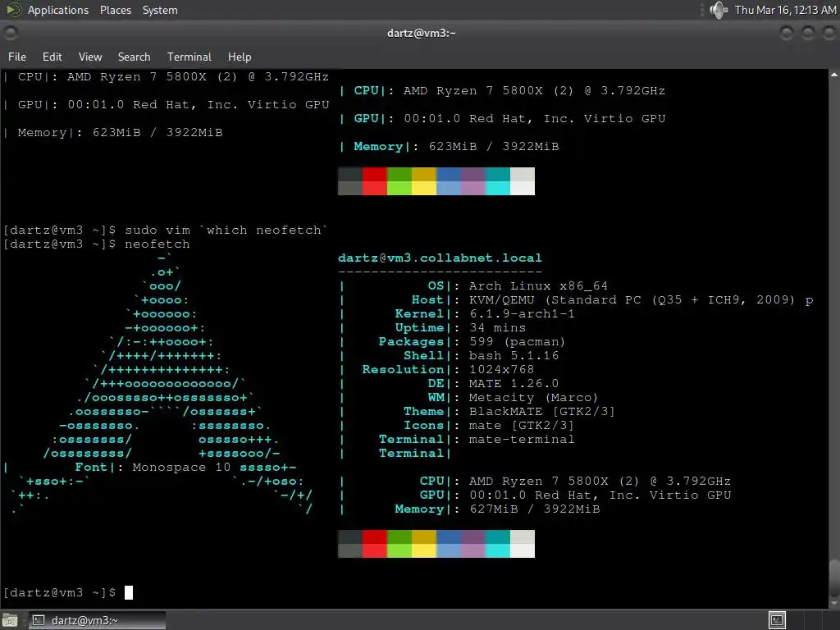
Task: Click the 'Packages' label
Action: (x=412, y=342)
